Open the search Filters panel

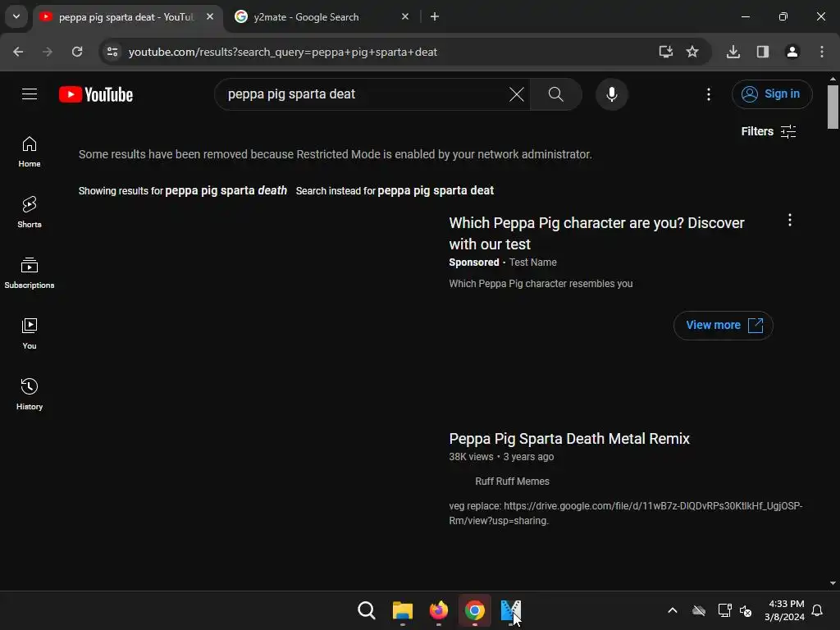[768, 131]
